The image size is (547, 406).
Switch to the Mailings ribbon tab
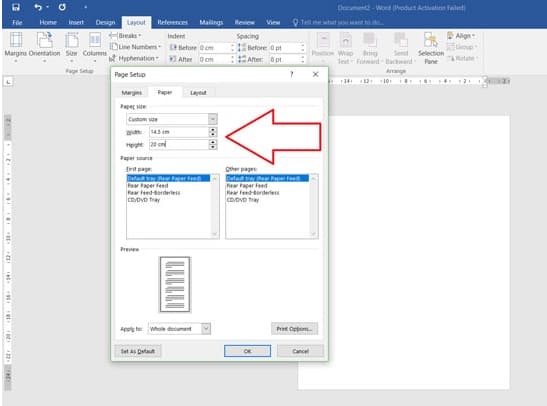tap(211, 22)
